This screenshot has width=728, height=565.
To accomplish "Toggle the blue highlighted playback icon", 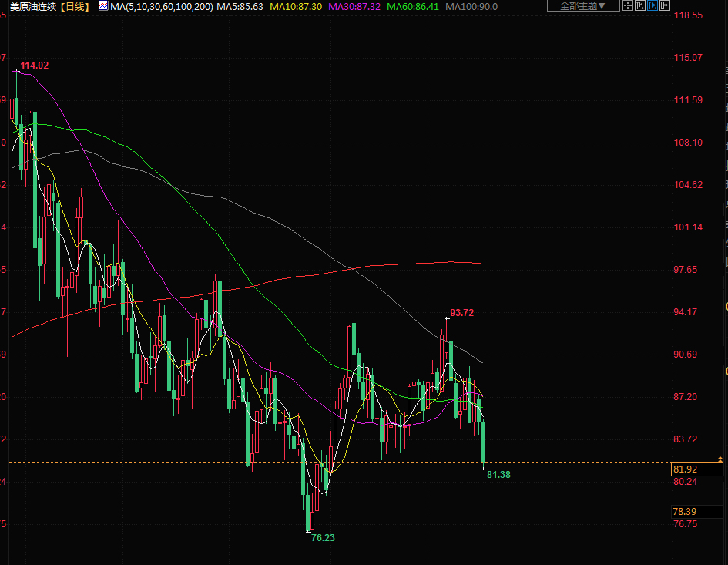I will [x=653, y=6].
